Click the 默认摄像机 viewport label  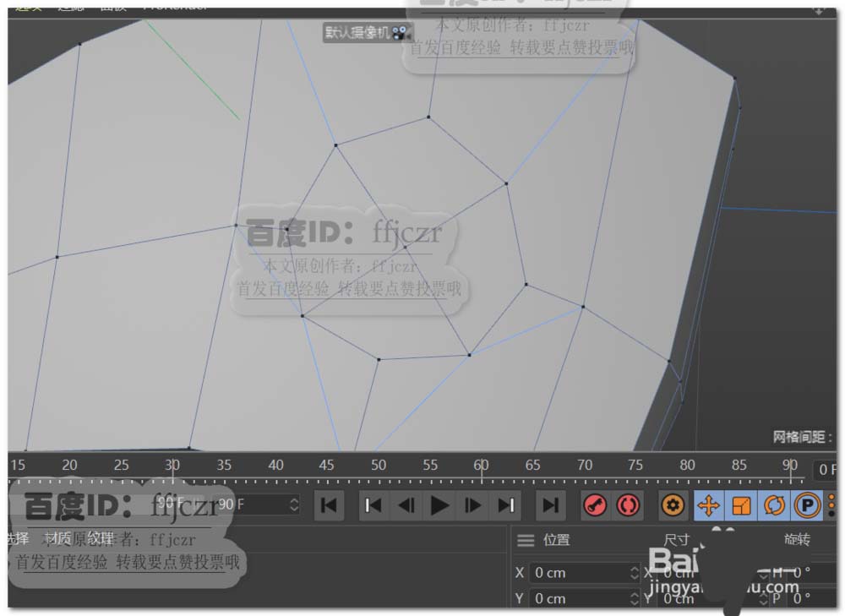pyautogui.click(x=357, y=33)
